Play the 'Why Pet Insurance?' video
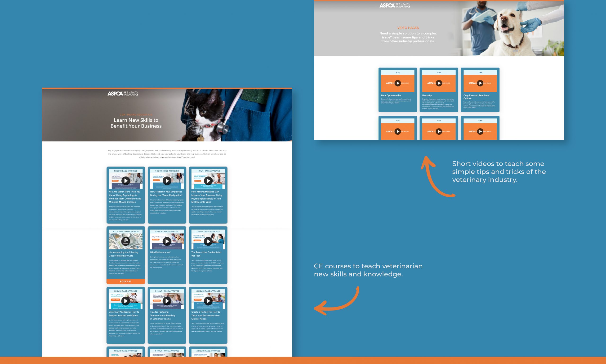The height and width of the screenshot is (364, 606). point(167,241)
